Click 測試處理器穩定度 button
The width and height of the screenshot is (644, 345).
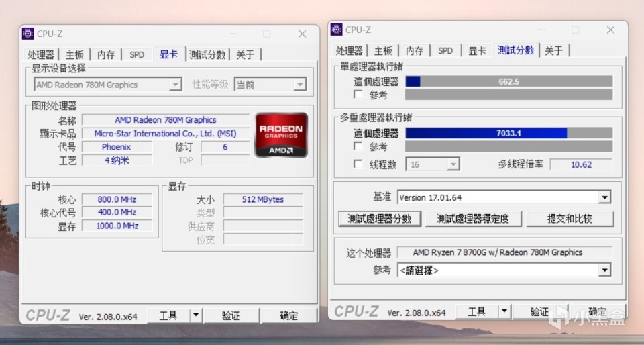click(473, 219)
